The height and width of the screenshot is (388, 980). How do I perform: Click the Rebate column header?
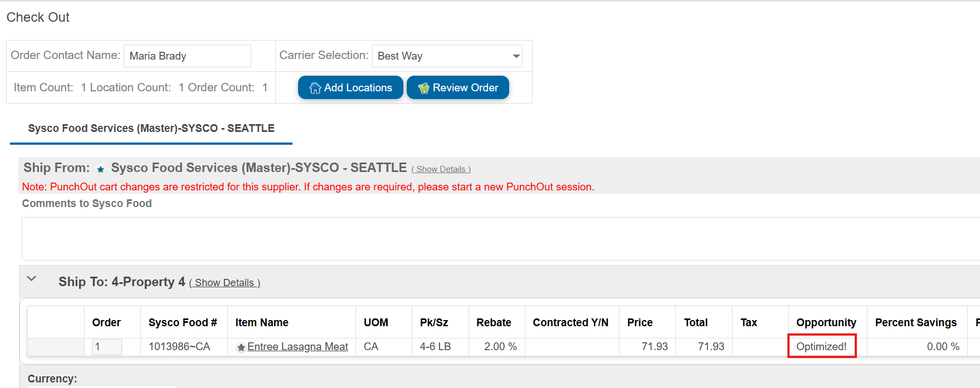tap(494, 322)
